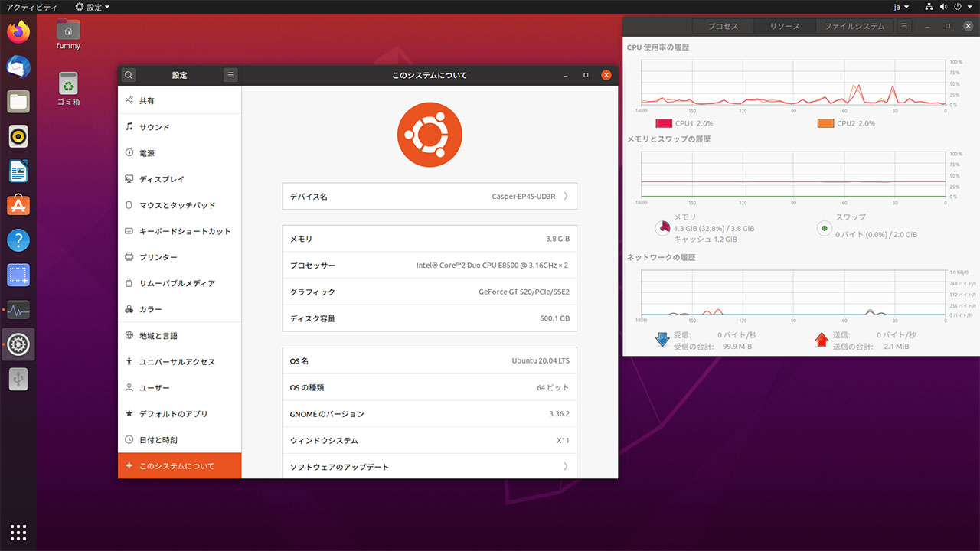The width and height of the screenshot is (980, 551).
Task: Open the Help icon in the dock
Action: [x=18, y=240]
